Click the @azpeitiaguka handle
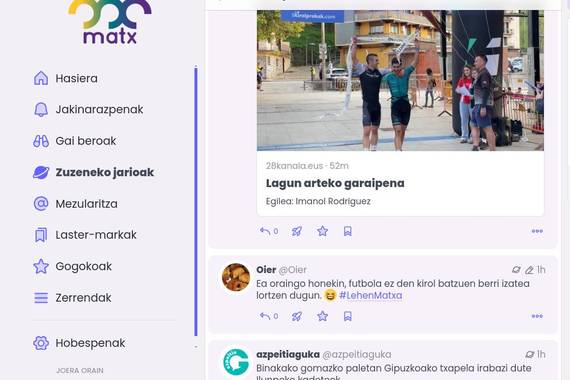Viewport: 570px width, 380px height. [x=357, y=355]
